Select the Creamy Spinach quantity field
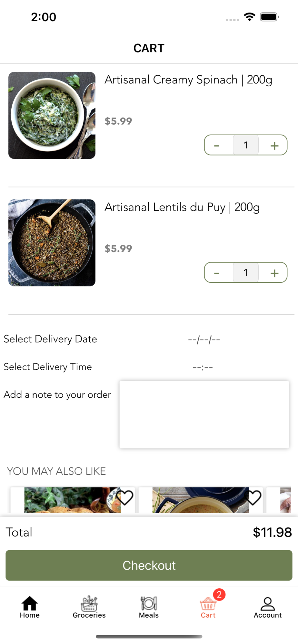 [245, 145]
